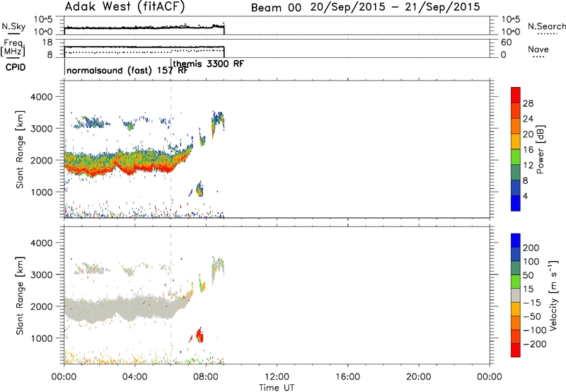Click the '1000' tick label in the velocity panel

click(x=41, y=338)
